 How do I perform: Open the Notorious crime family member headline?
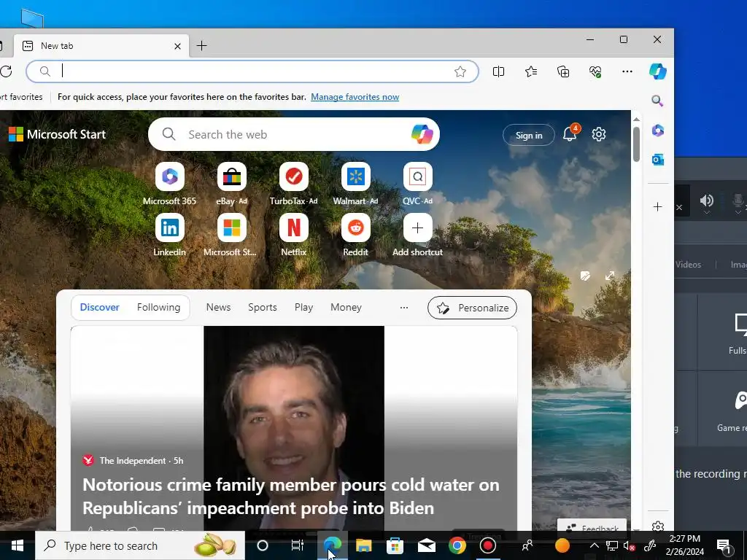point(291,496)
